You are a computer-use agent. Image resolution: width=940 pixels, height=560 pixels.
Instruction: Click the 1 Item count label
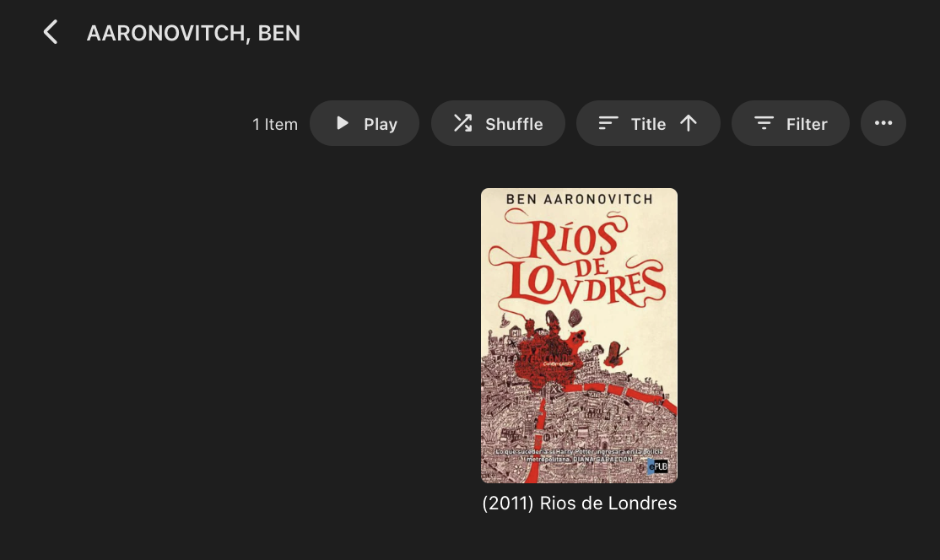(x=275, y=124)
